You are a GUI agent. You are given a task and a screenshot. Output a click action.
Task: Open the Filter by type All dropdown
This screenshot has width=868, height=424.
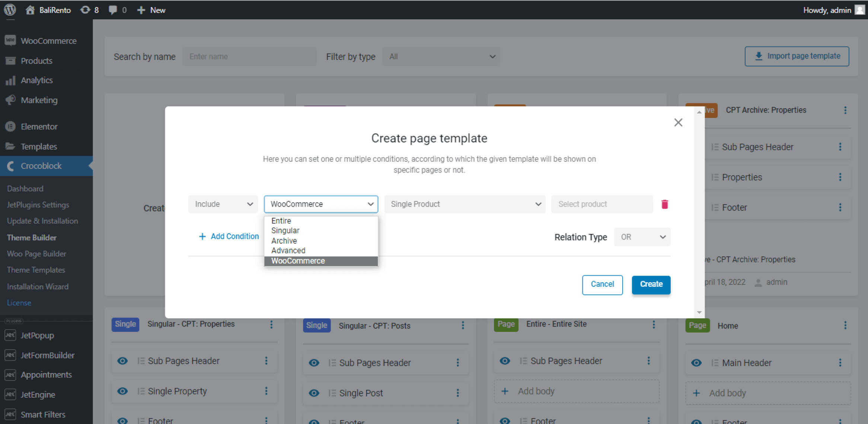[441, 57]
